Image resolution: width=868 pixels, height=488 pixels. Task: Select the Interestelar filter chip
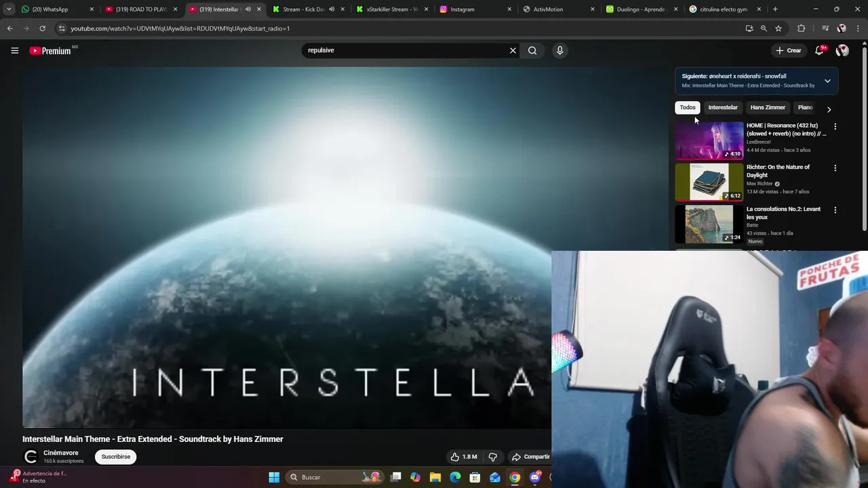(723, 108)
